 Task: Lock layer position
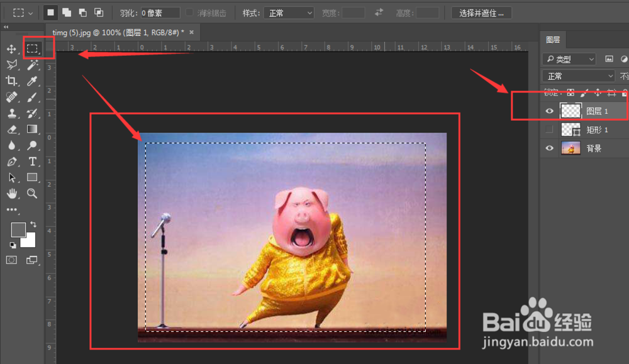click(x=598, y=93)
